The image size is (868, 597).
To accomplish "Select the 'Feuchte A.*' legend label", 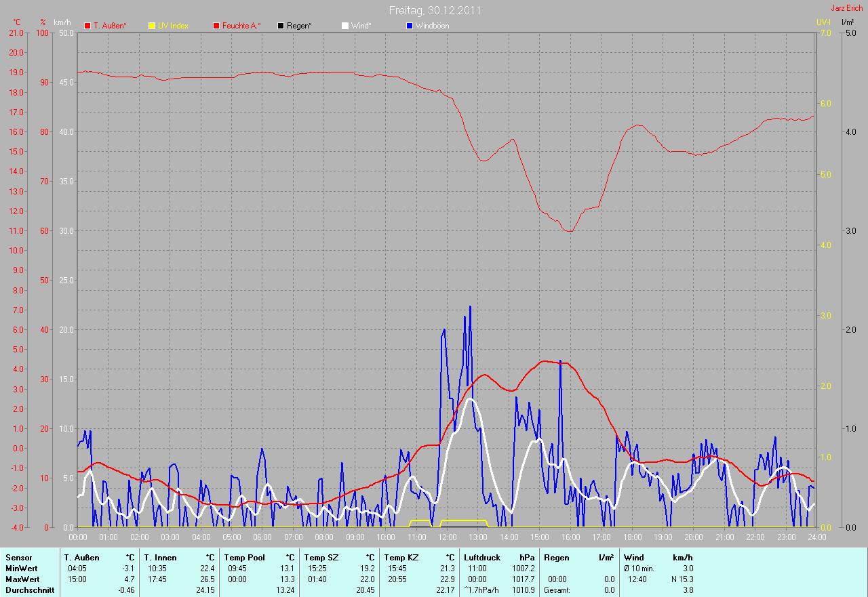I will [241, 26].
